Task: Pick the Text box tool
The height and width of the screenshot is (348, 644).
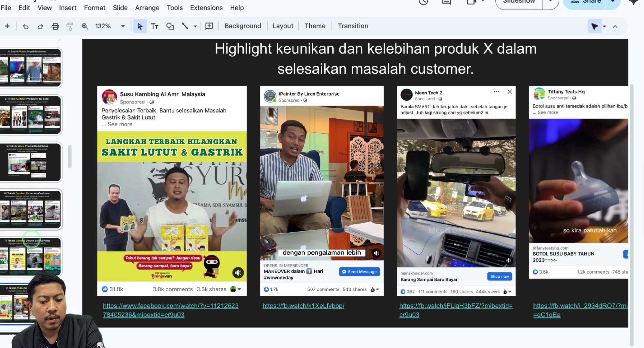Action: click(155, 26)
